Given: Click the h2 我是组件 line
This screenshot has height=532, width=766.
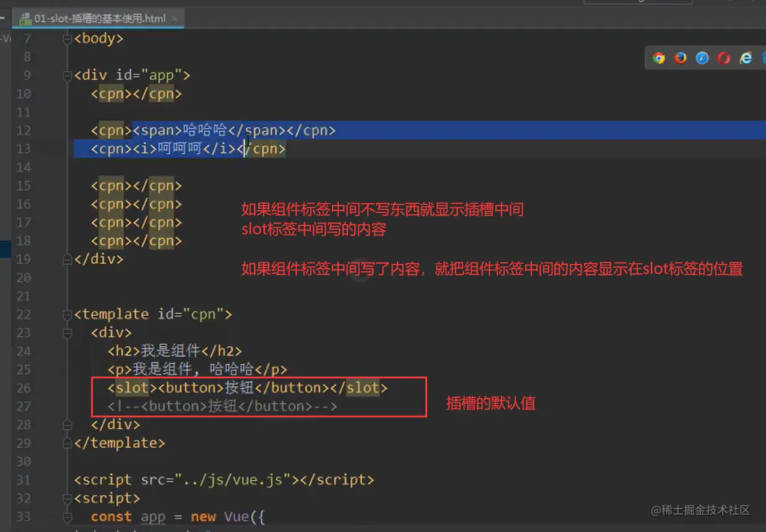Looking at the screenshot, I should [175, 352].
